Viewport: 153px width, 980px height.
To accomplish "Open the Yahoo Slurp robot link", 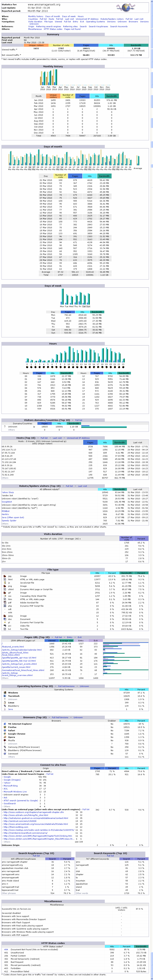I will 8,492.
